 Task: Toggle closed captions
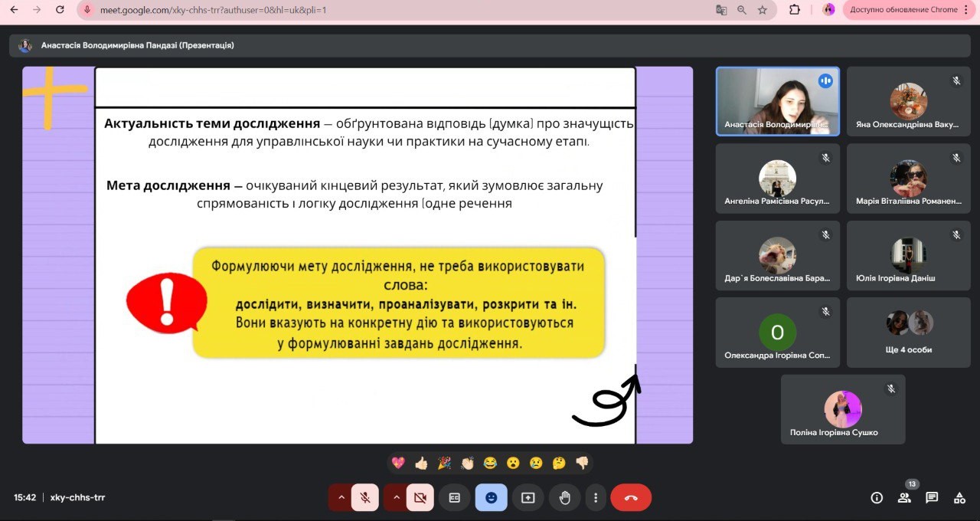point(454,498)
